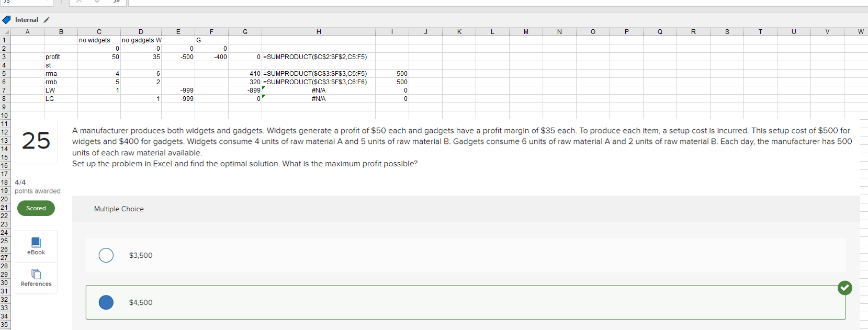
Task: Select row 10 header
Action: (x=5, y=116)
